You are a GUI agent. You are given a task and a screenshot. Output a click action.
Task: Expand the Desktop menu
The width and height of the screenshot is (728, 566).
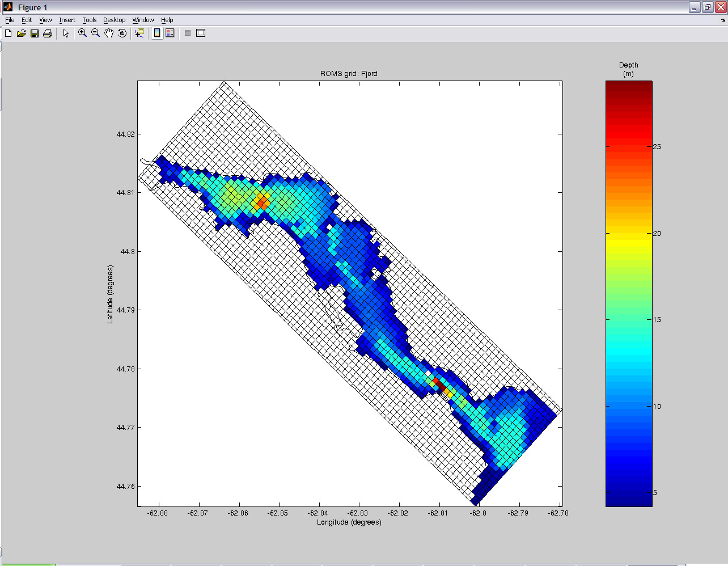point(114,20)
